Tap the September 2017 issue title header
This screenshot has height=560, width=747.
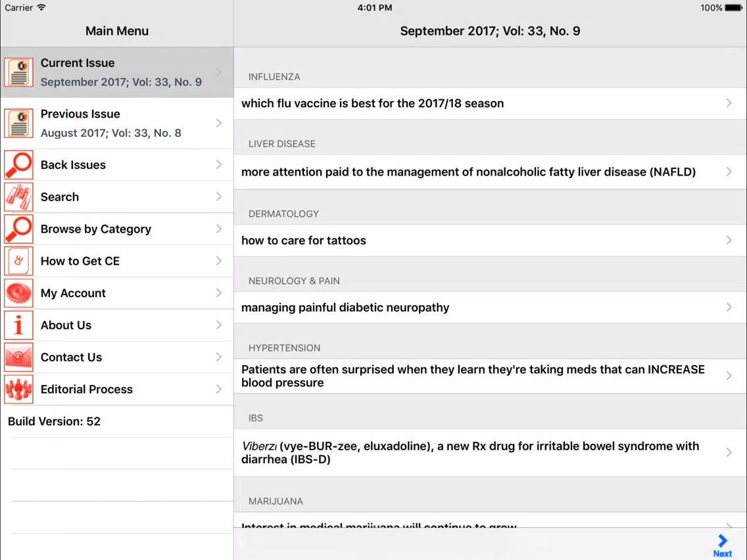491,31
